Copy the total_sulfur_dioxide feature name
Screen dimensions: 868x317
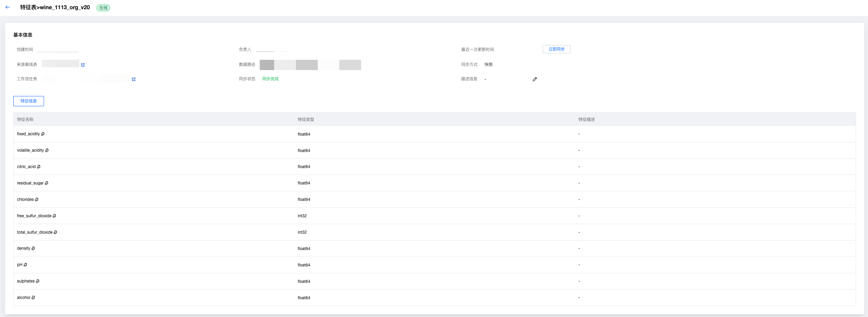click(56, 232)
